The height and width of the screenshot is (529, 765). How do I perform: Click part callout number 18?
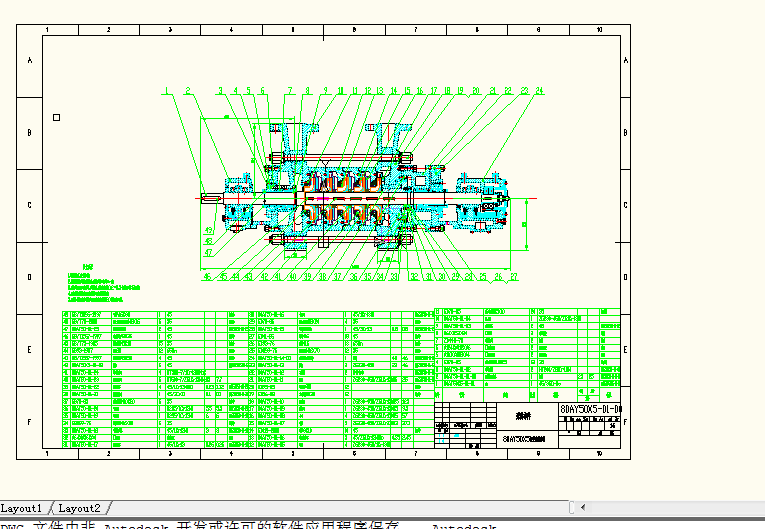(x=447, y=90)
